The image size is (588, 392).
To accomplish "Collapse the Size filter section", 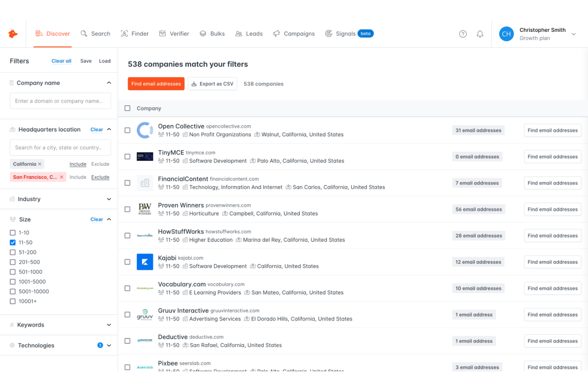I will coord(109,220).
